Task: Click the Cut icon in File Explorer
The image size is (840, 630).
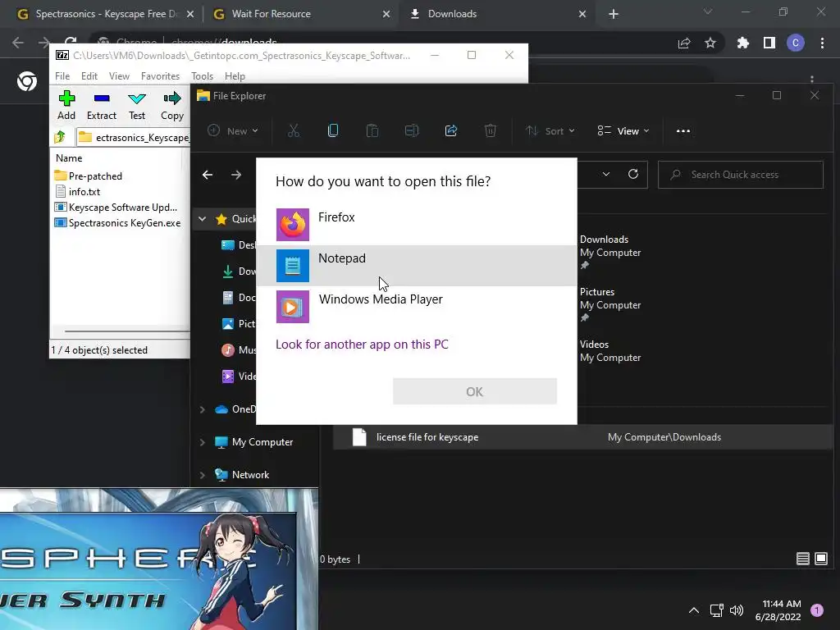Action: pos(294,130)
